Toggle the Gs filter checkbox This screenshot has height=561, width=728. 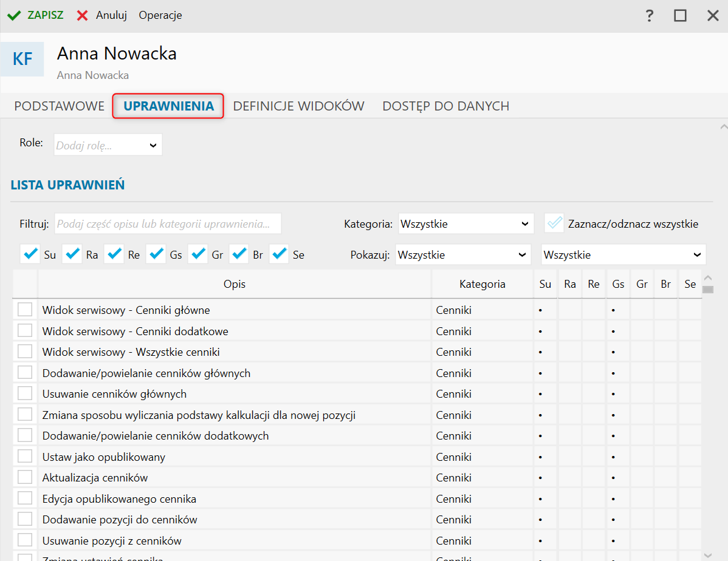tap(156, 254)
